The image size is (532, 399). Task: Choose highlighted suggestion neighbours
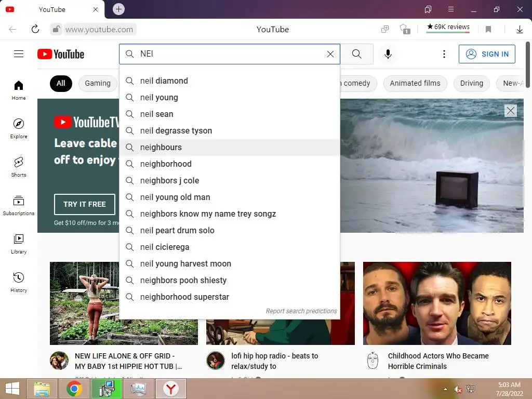tap(230, 147)
